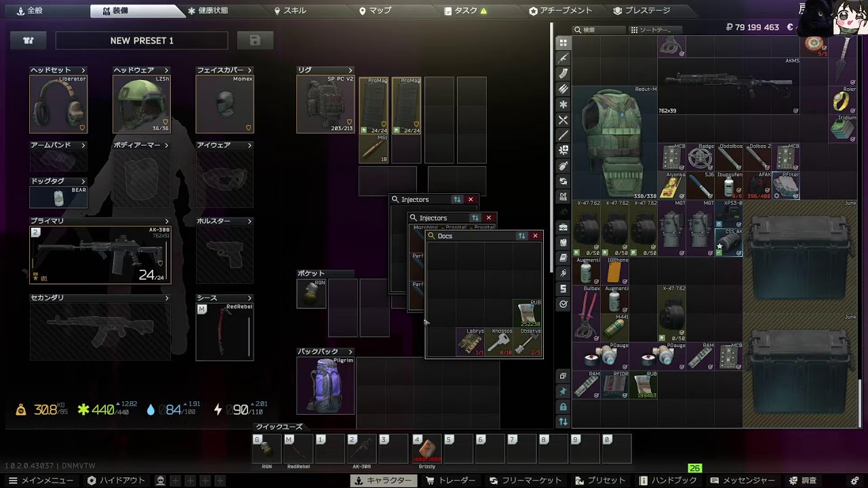Screen dimensions: 868x488
Task: Click the equipment preset hanger icon button
Action: point(28,41)
